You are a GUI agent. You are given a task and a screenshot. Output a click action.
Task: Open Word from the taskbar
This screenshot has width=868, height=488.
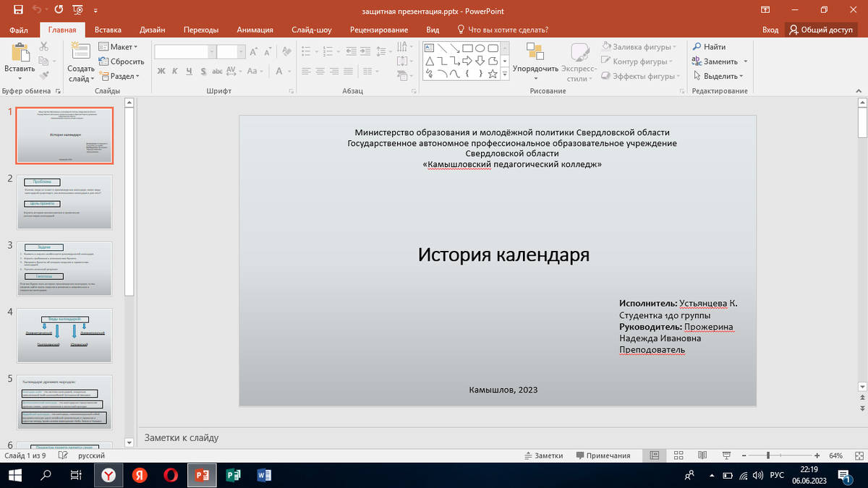click(x=264, y=475)
